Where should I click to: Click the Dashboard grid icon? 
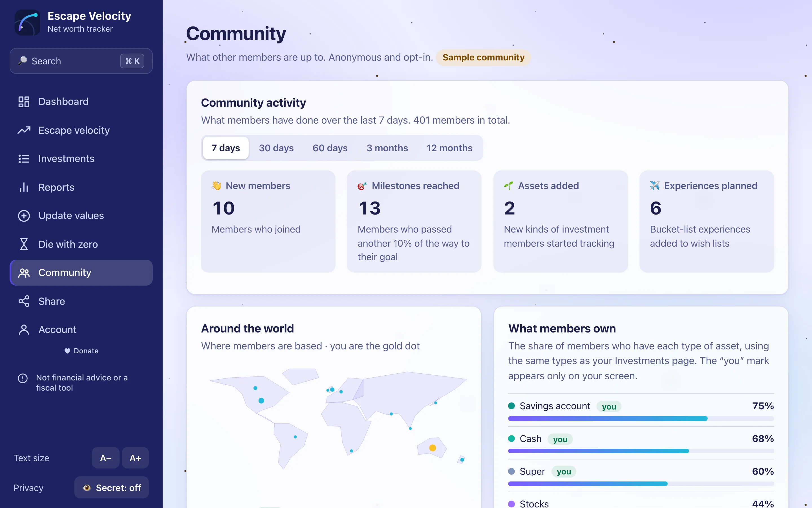[24, 102]
